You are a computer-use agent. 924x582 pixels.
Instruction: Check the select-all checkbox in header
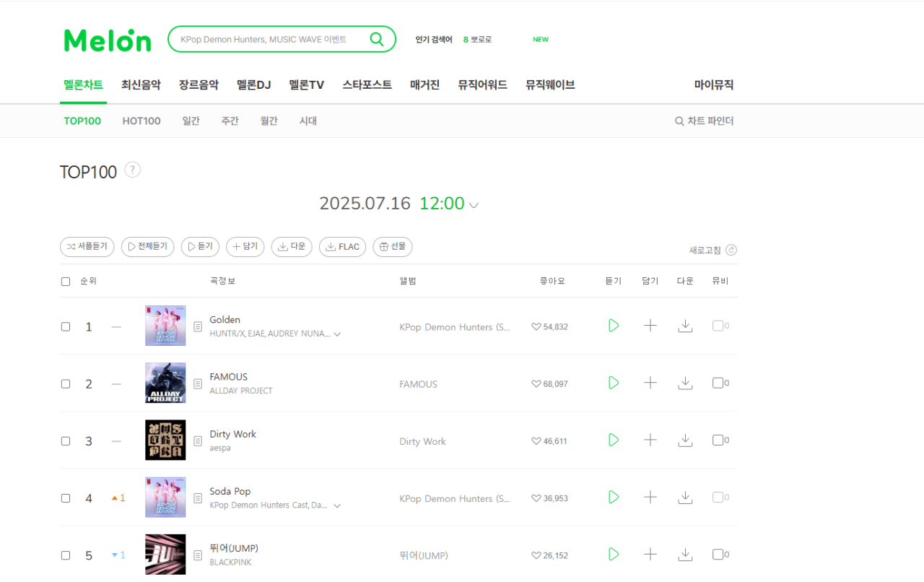point(66,282)
